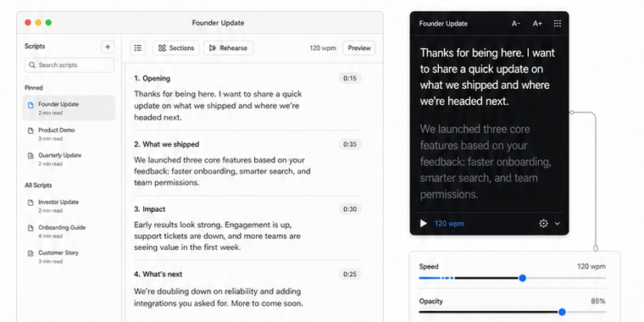Click the Pinned group label
Screen dimensions: 644x322
pos(33,87)
